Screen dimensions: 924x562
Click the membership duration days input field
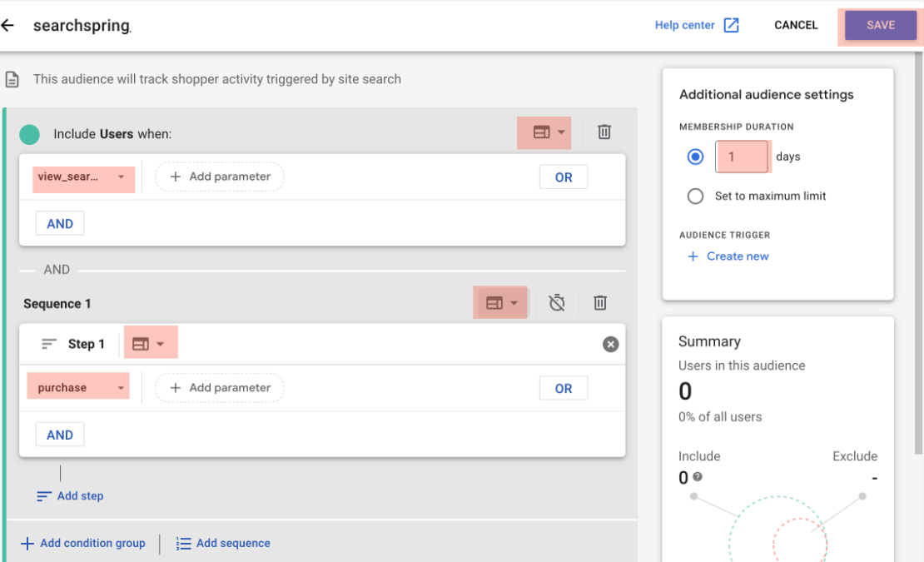point(742,157)
